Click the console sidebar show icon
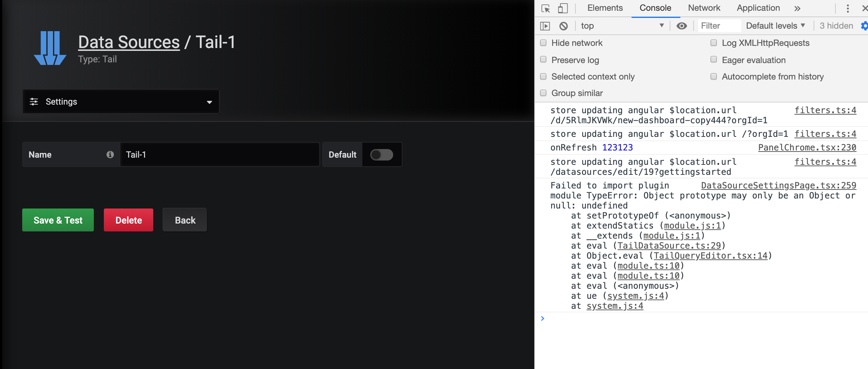 coord(545,25)
